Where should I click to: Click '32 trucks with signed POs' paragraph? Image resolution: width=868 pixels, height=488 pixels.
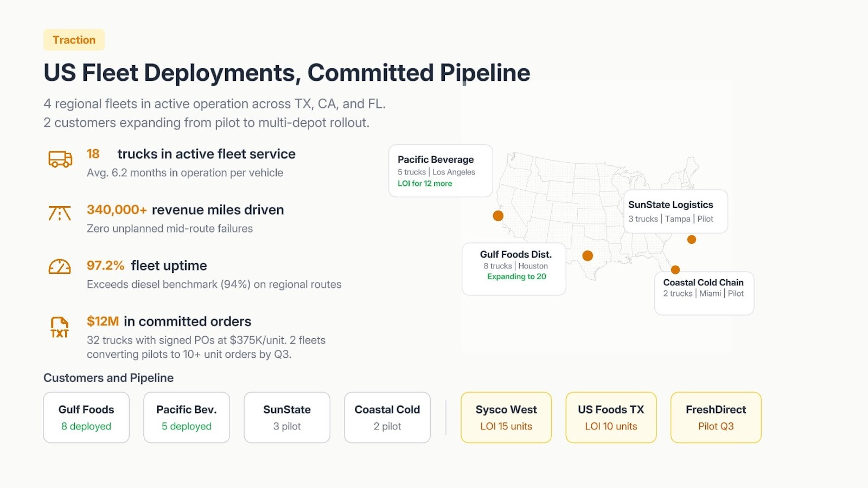point(206,347)
